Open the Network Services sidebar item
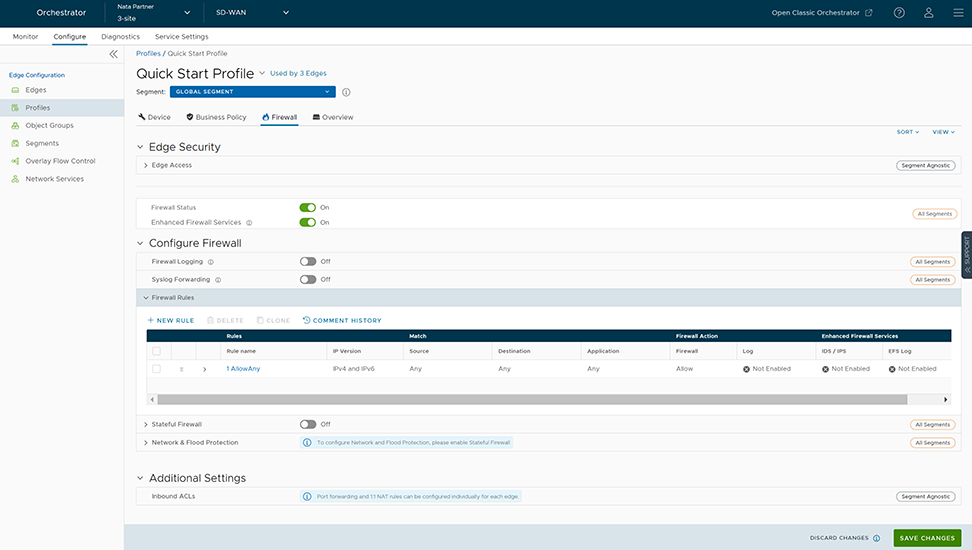 [54, 179]
